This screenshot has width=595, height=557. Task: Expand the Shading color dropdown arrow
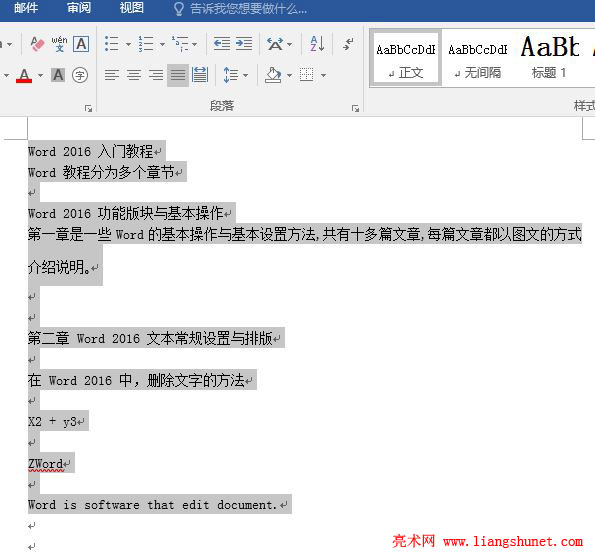[x=290, y=76]
